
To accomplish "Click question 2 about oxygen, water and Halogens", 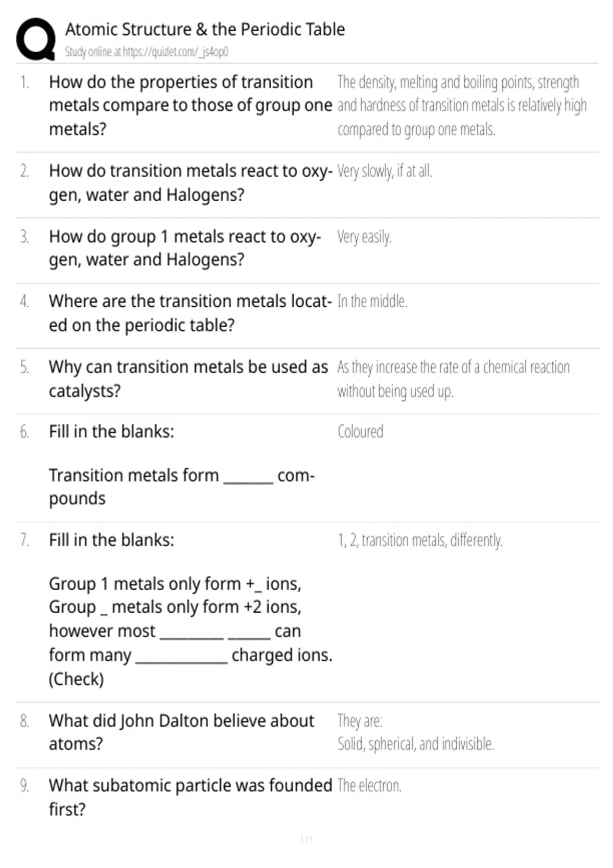I will tap(191, 183).
